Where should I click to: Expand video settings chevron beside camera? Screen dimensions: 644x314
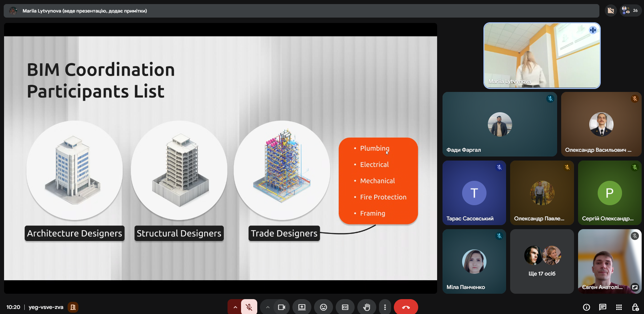[267, 307]
